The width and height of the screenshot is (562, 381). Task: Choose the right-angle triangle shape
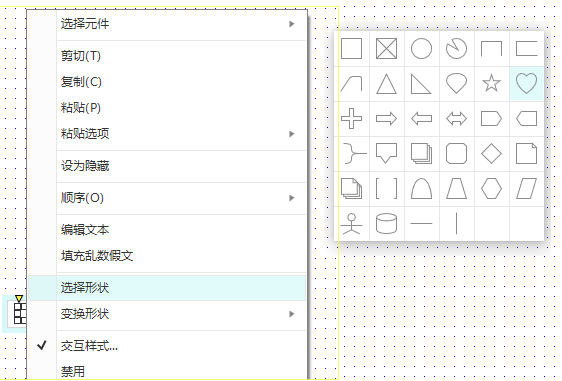pyautogui.click(x=421, y=84)
